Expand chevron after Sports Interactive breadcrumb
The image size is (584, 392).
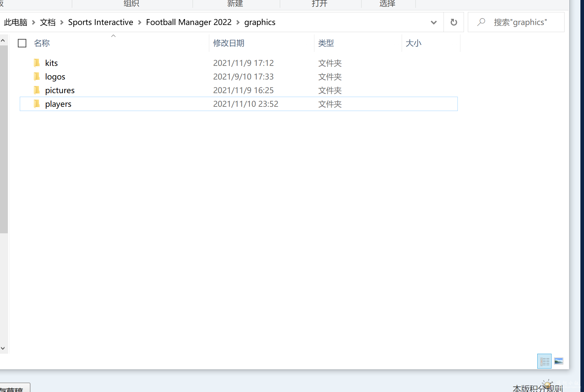pyautogui.click(x=140, y=22)
